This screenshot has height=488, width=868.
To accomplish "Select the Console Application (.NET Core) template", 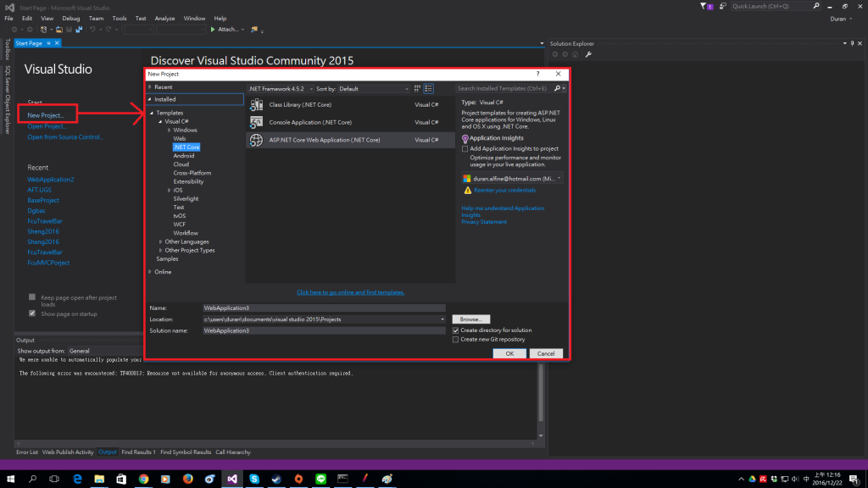I will (x=350, y=122).
